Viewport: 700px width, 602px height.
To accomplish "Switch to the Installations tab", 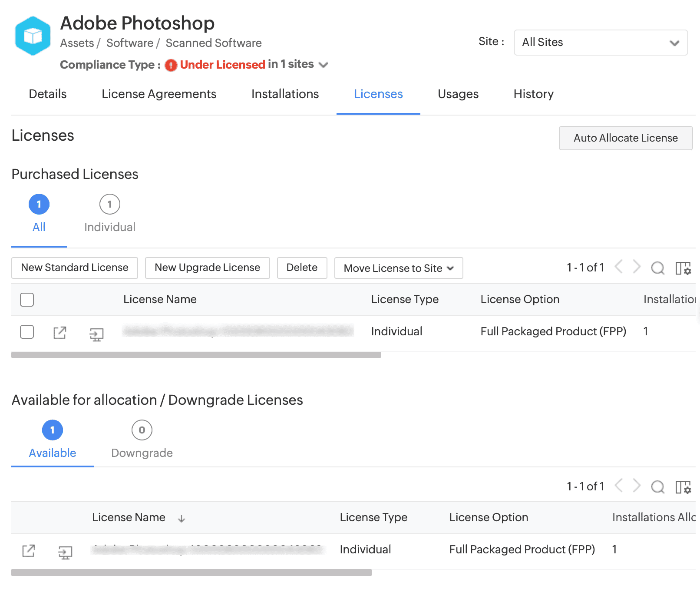I will pyautogui.click(x=285, y=94).
